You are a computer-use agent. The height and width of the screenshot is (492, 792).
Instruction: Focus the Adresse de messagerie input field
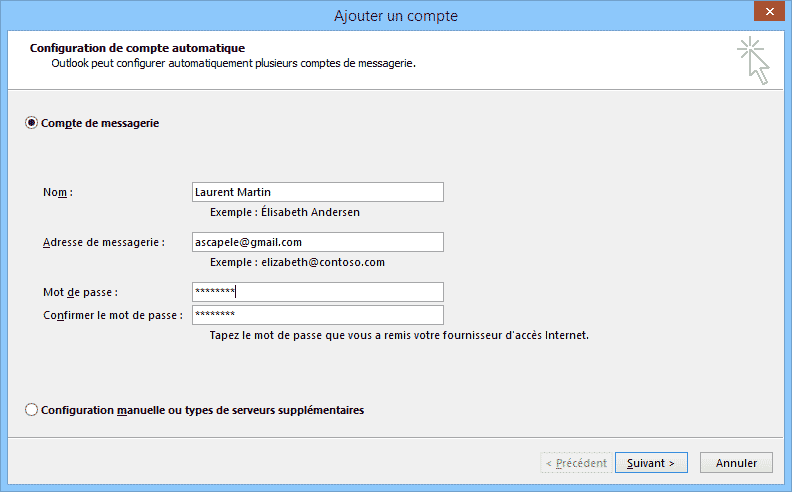pyautogui.click(x=317, y=242)
